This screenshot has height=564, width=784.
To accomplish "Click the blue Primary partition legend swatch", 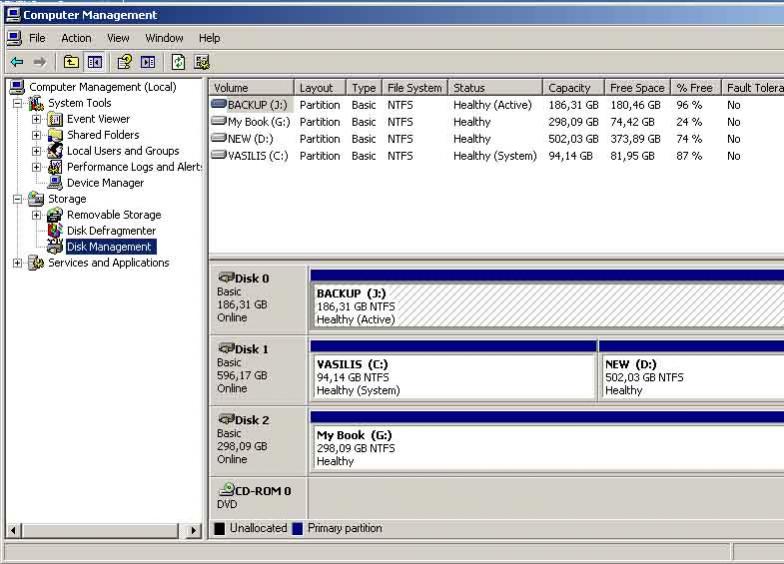I will point(297,528).
